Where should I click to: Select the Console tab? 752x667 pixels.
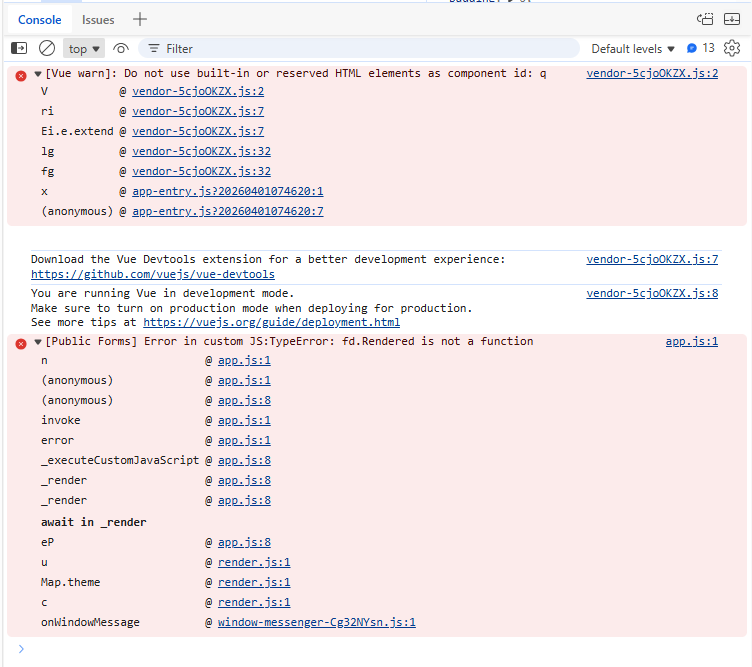click(39, 19)
